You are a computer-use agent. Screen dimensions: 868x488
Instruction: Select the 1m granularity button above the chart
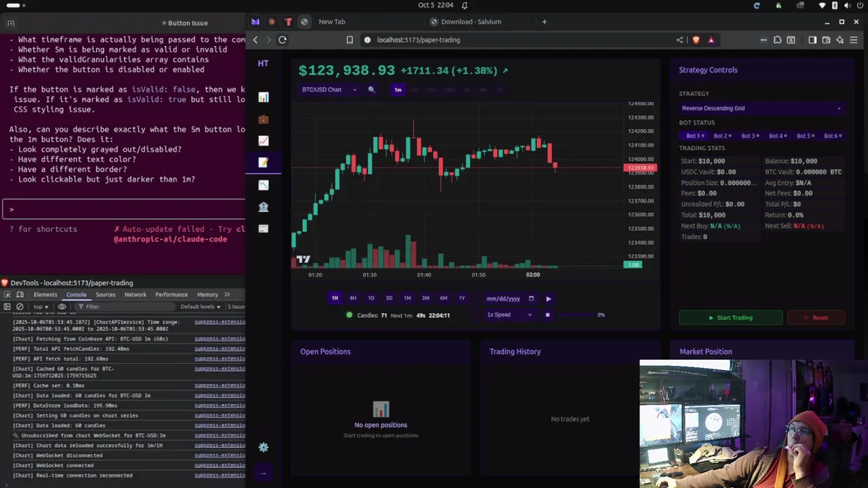click(x=398, y=89)
